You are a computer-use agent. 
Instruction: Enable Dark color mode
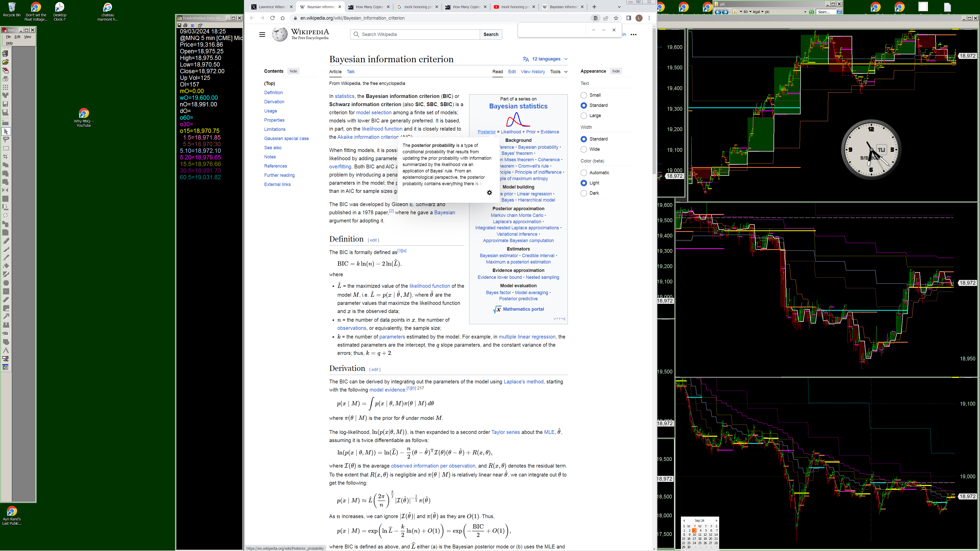click(584, 193)
